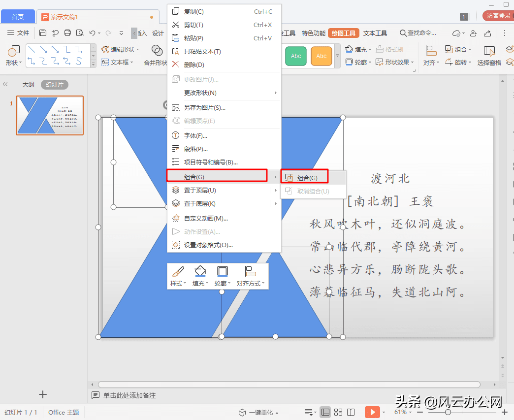This screenshot has height=420, width=514.
Task: Click the Save icon in the quick access toolbar
Action: (43, 33)
